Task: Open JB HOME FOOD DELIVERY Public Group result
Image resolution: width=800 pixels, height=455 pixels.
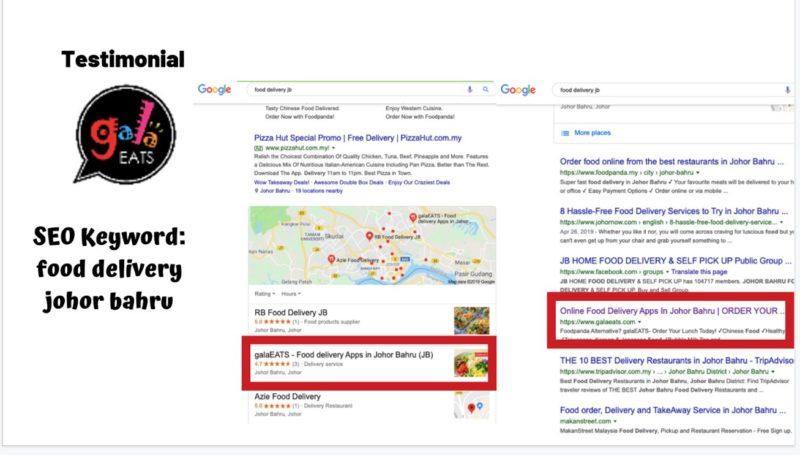Action: click(x=676, y=261)
